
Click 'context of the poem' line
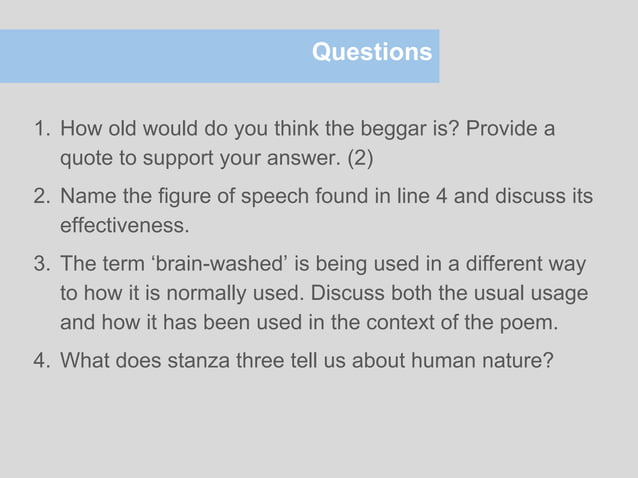(462, 323)
